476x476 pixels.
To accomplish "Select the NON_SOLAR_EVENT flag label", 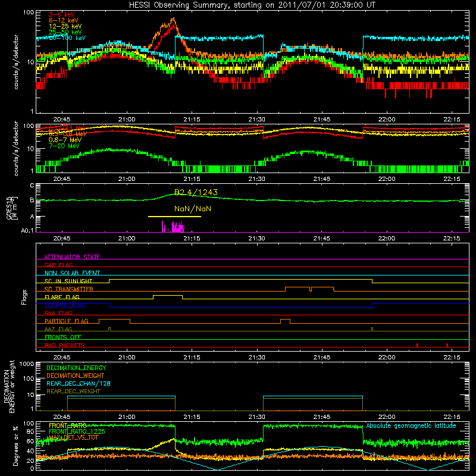I will pyautogui.click(x=72, y=273).
